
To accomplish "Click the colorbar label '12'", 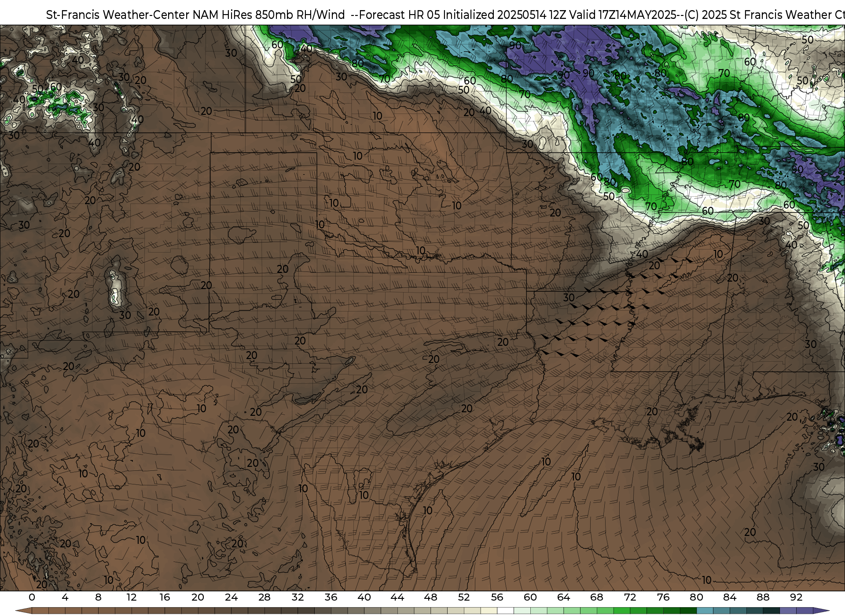I will 132,597.
